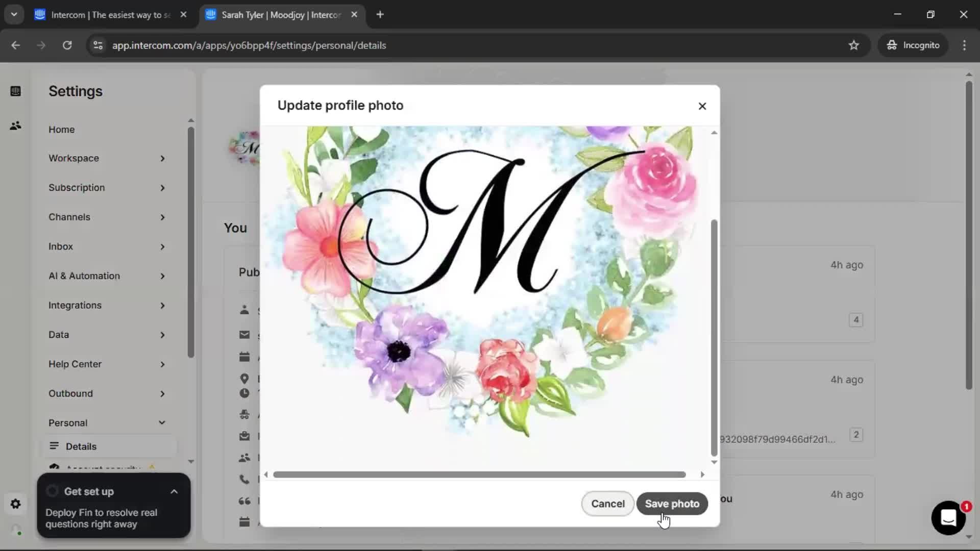Expand the Outbound settings section
This screenshot has height=551, width=980.
[x=107, y=393]
